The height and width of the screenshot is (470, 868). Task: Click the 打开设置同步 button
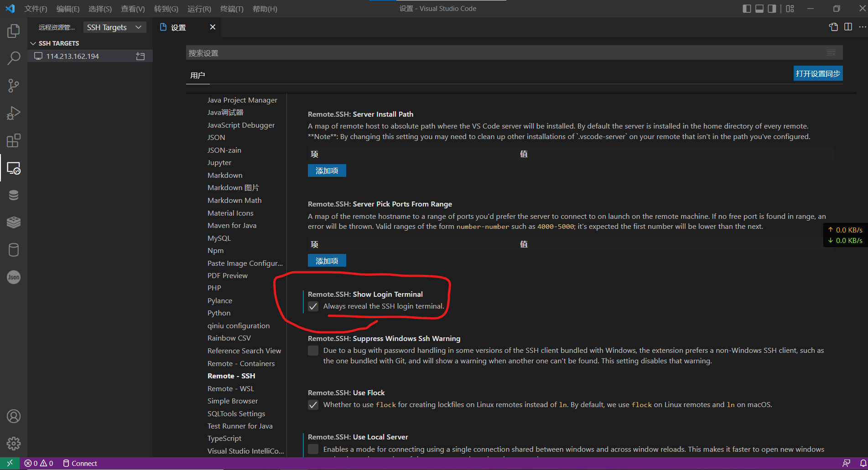pyautogui.click(x=818, y=73)
